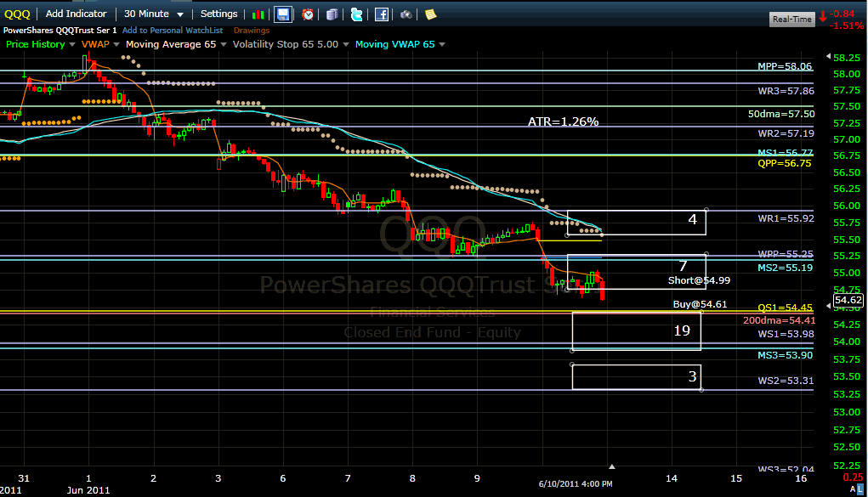The image size is (868, 497).
Task: Expand the Volatility Stop 65 5.00 dropdown
Action: click(345, 45)
